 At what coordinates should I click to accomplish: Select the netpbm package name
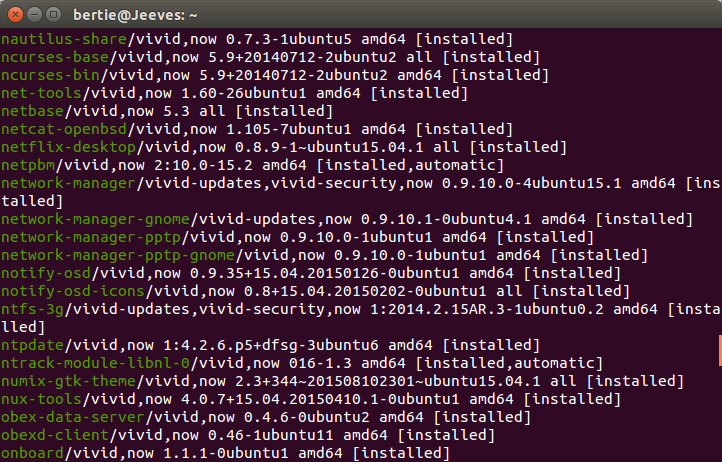28,165
